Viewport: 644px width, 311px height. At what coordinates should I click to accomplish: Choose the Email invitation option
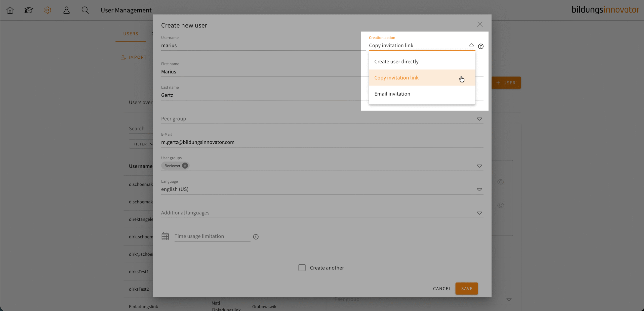click(x=392, y=94)
